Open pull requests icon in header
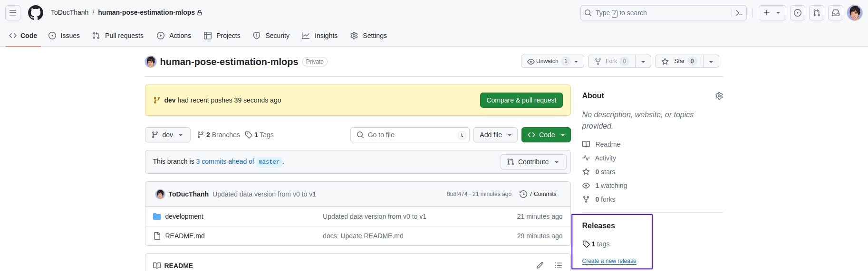The height and width of the screenshot is (271, 868). tap(817, 13)
